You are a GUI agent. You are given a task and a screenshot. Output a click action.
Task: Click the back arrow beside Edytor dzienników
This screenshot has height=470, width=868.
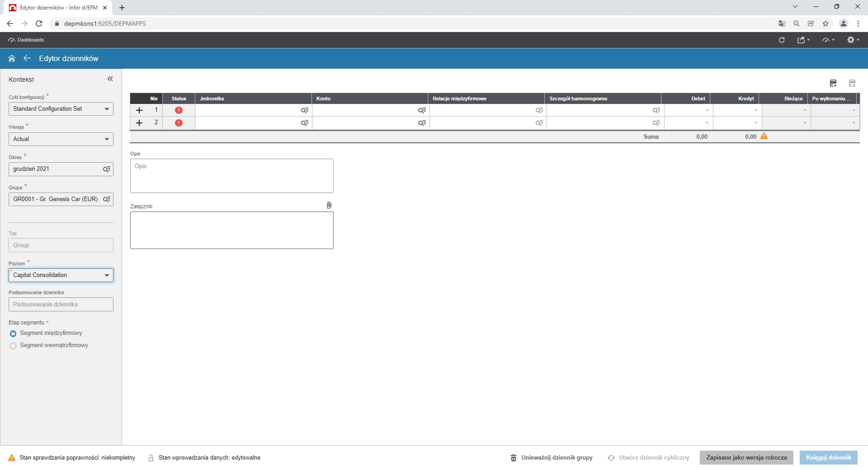27,58
